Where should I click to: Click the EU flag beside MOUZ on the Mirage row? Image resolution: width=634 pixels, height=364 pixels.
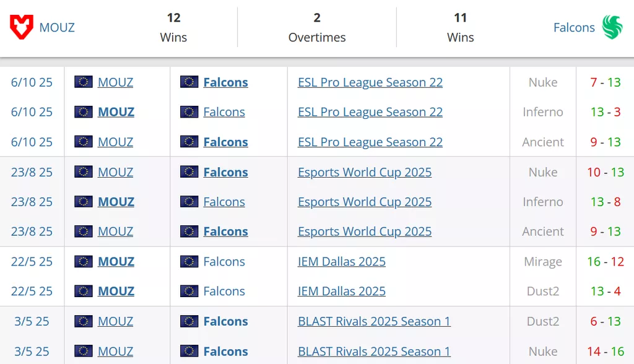point(84,261)
